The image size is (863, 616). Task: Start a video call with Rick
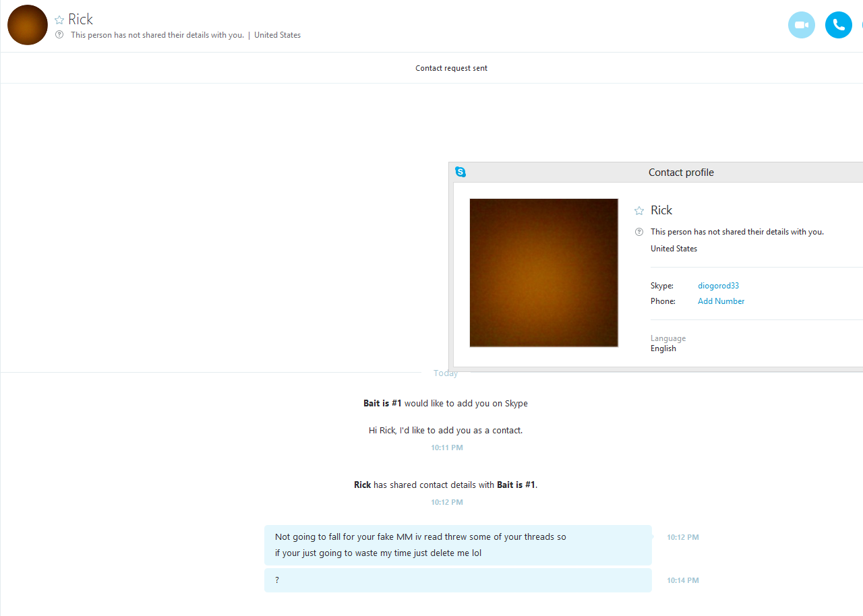(x=802, y=25)
